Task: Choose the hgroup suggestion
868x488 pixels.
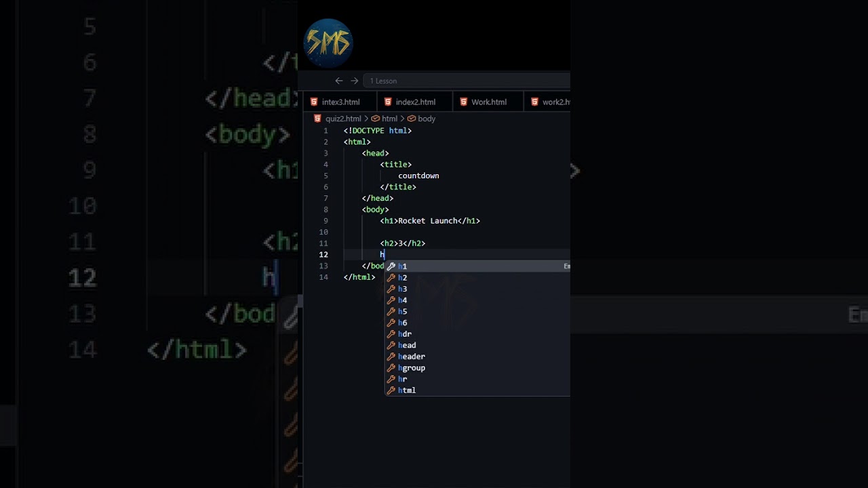Action: (x=477, y=368)
